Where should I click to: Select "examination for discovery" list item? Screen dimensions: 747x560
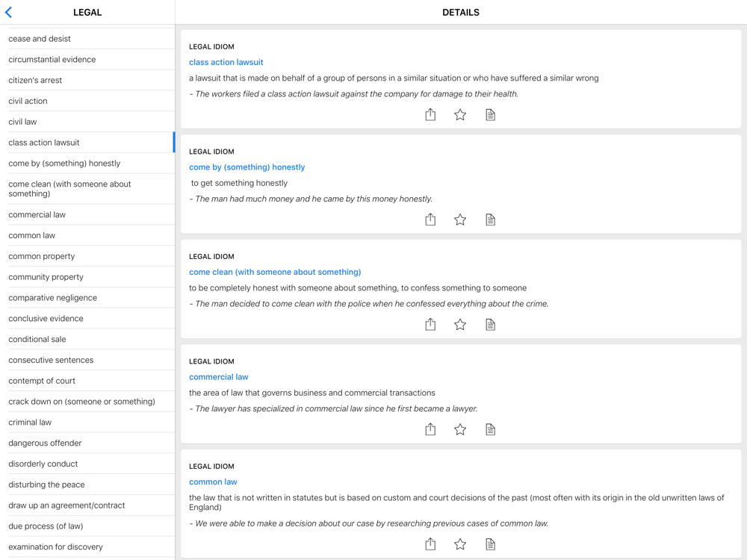[x=55, y=547]
